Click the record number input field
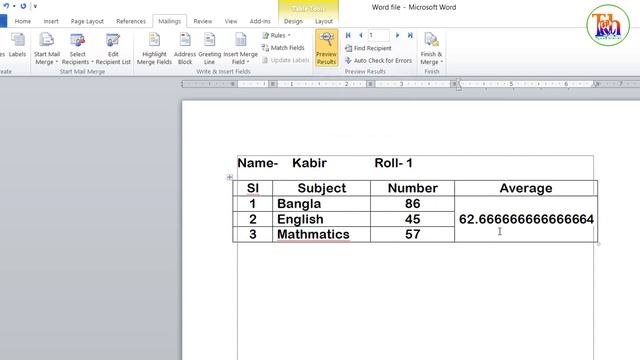This screenshot has width=640, height=360. coord(378,36)
